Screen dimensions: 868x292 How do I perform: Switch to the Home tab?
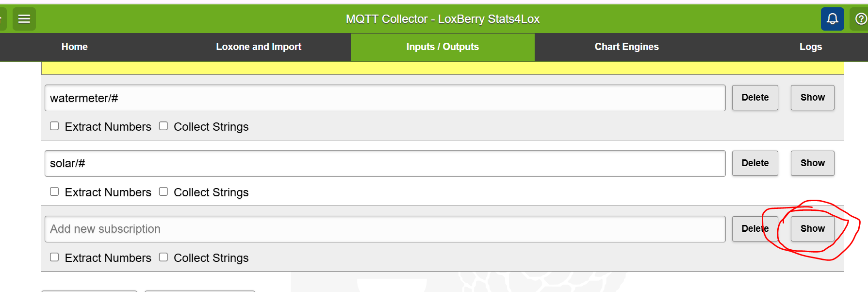(74, 47)
